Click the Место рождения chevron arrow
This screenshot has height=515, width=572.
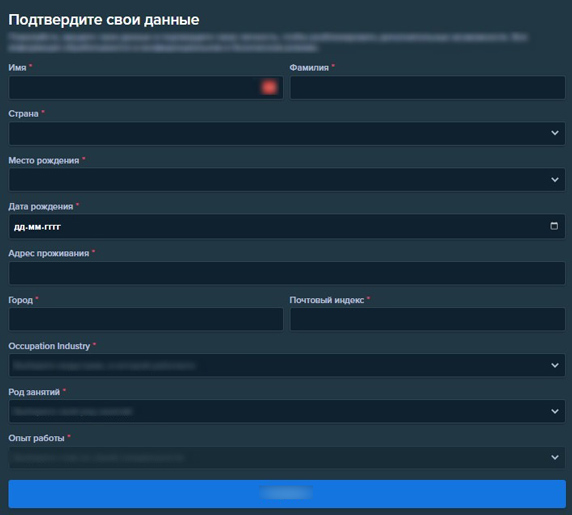555,179
